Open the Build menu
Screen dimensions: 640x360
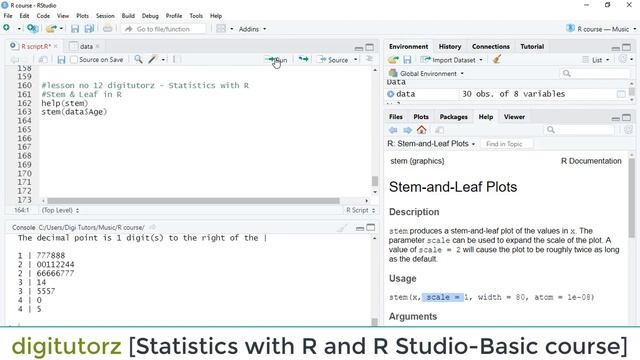tap(128, 16)
